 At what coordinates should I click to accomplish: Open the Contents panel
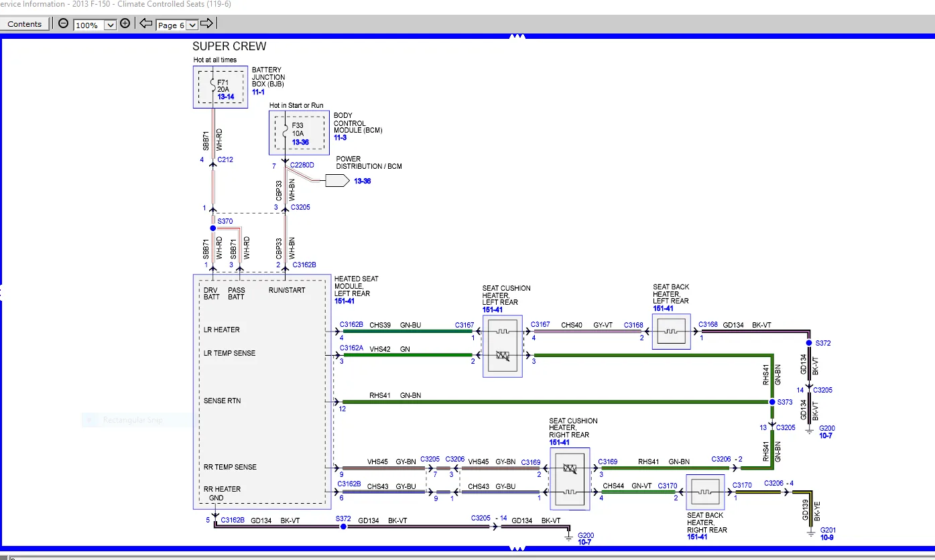click(x=25, y=24)
